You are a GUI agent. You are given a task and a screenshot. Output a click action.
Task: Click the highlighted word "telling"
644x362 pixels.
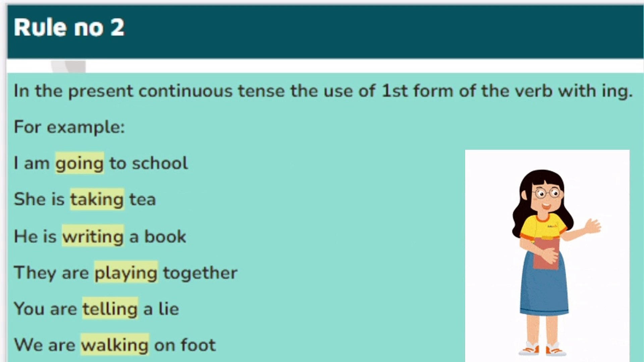pyautogui.click(x=110, y=309)
